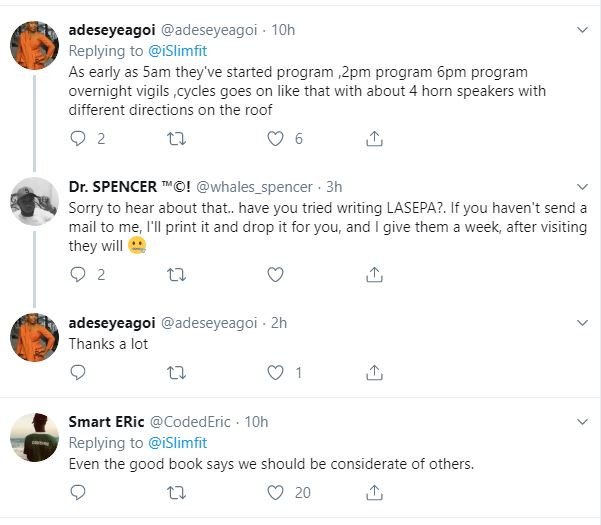Retweet adeseyeagoi's 5am program tweet
Viewport: 601px width, 525px height.
[x=176, y=139]
